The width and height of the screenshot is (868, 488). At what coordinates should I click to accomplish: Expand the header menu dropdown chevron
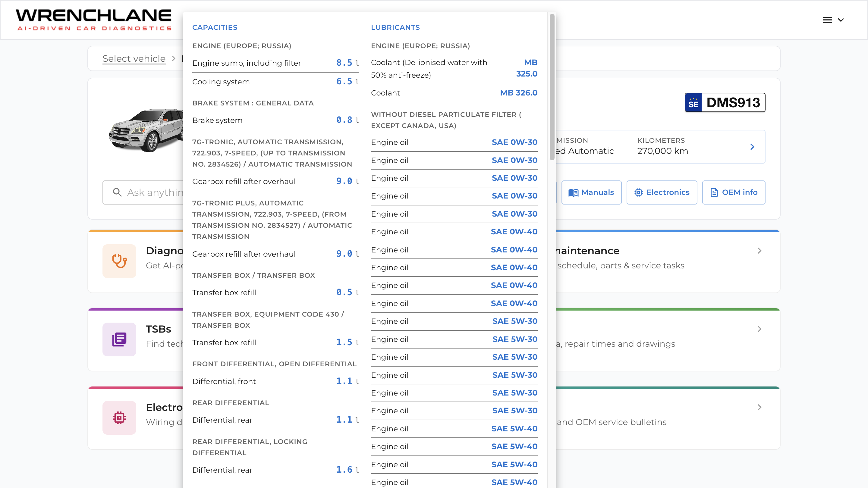click(841, 20)
